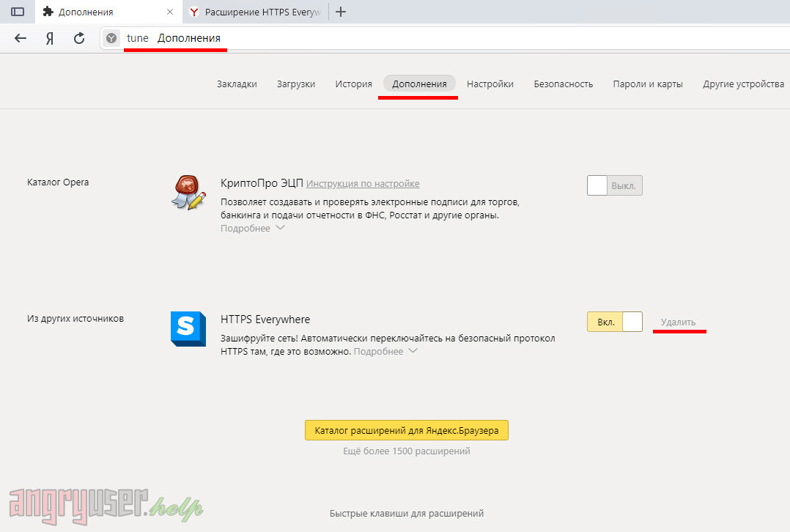Reload the page with refresh icon

(79, 38)
